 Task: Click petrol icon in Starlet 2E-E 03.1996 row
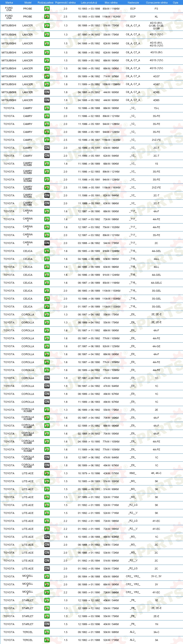point(47,616)
